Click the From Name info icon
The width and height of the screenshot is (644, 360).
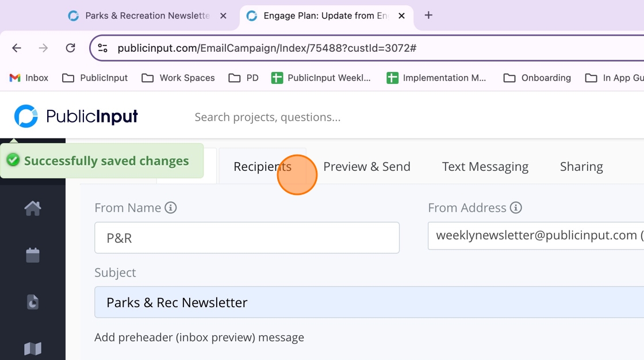point(171,208)
